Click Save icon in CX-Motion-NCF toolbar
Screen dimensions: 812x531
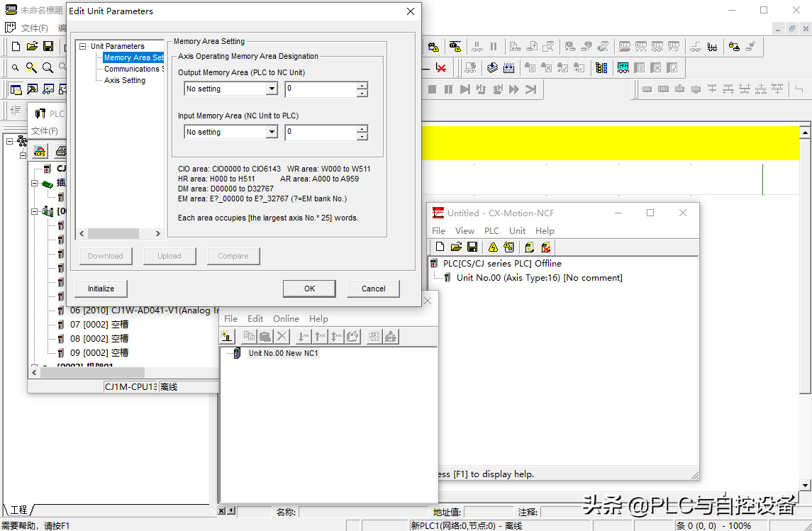(x=472, y=247)
